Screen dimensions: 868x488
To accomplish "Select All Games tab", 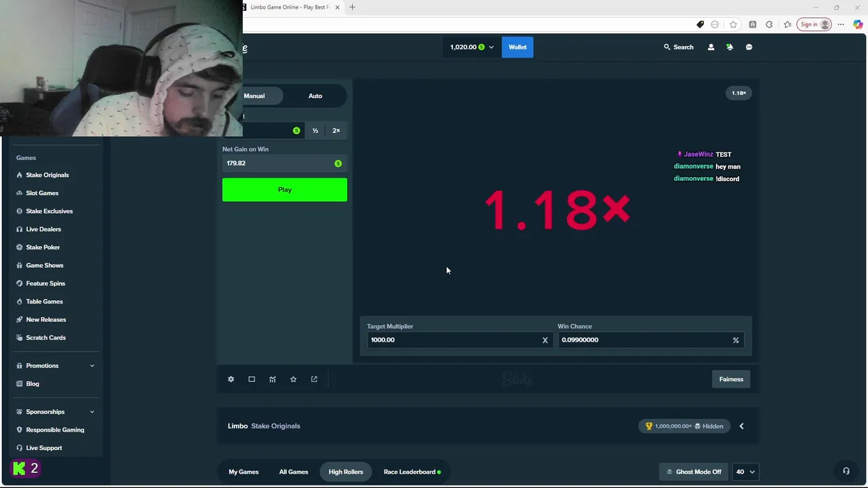I will 294,472.
